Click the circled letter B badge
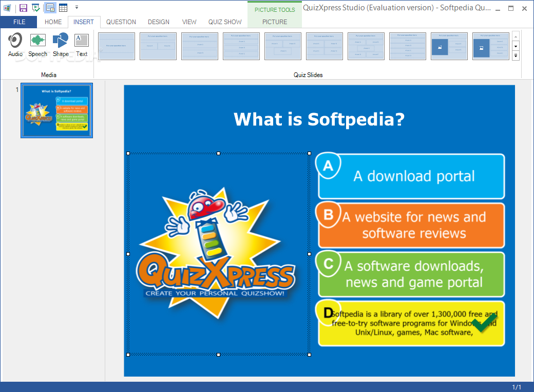 (x=328, y=215)
